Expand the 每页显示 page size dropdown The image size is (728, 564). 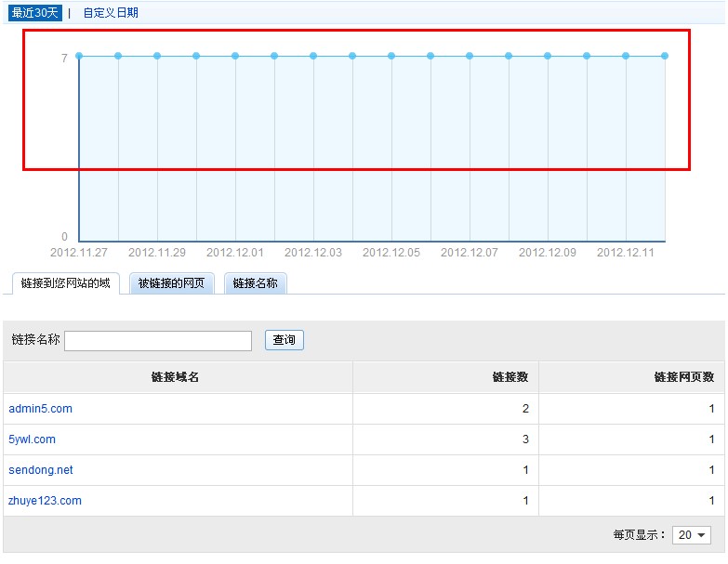(x=691, y=535)
